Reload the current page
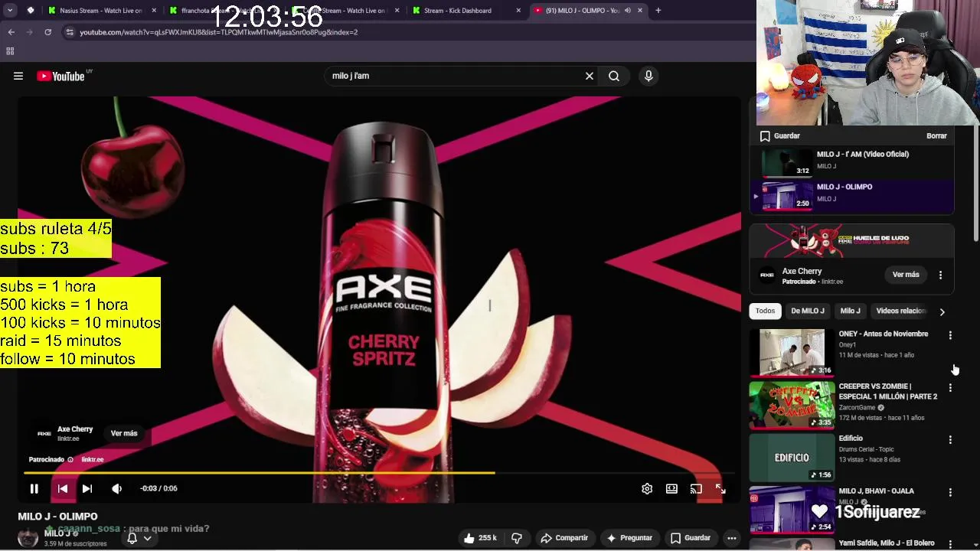 tap(47, 32)
